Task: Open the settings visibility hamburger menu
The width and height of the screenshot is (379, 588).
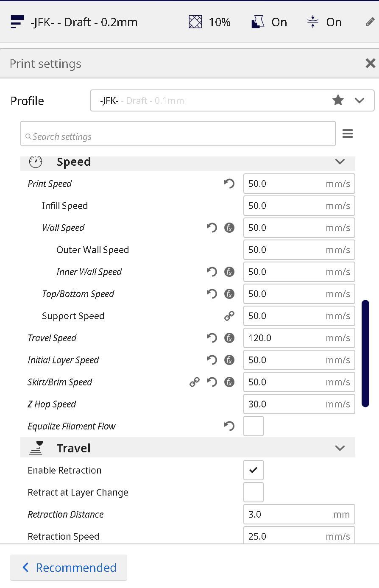Action: (347, 134)
